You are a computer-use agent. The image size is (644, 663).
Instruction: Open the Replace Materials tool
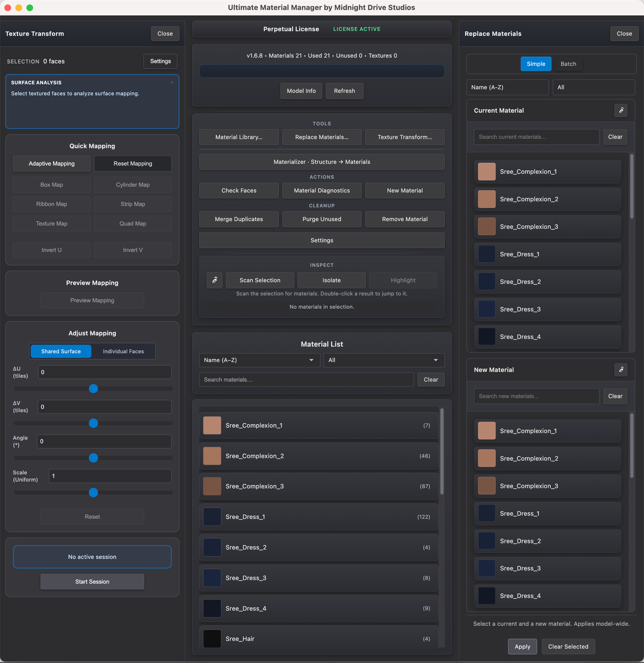(x=322, y=137)
